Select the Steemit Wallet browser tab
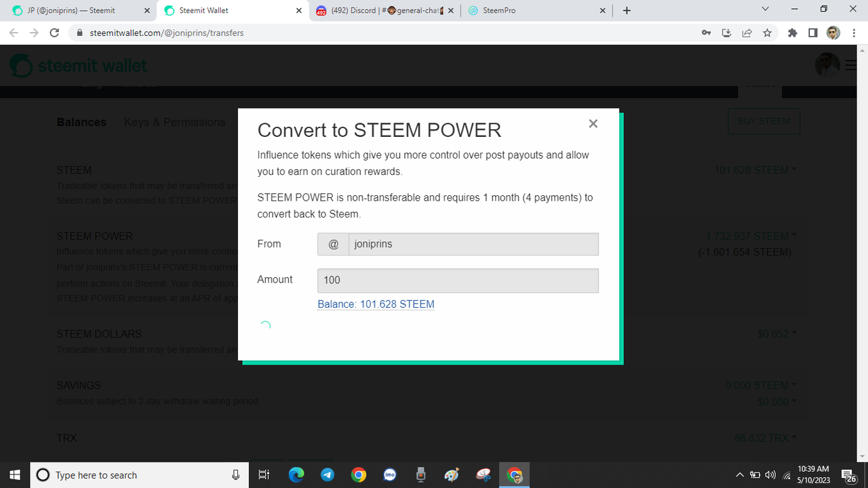This screenshot has height=488, width=868. click(233, 10)
